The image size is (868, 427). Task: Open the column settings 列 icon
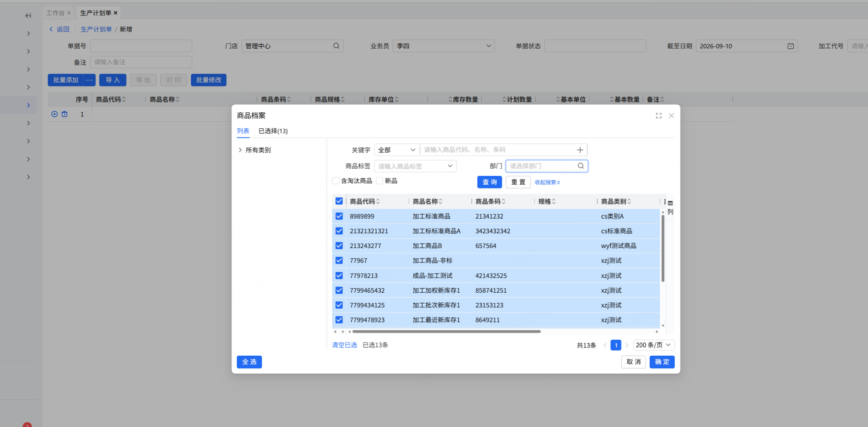click(670, 208)
